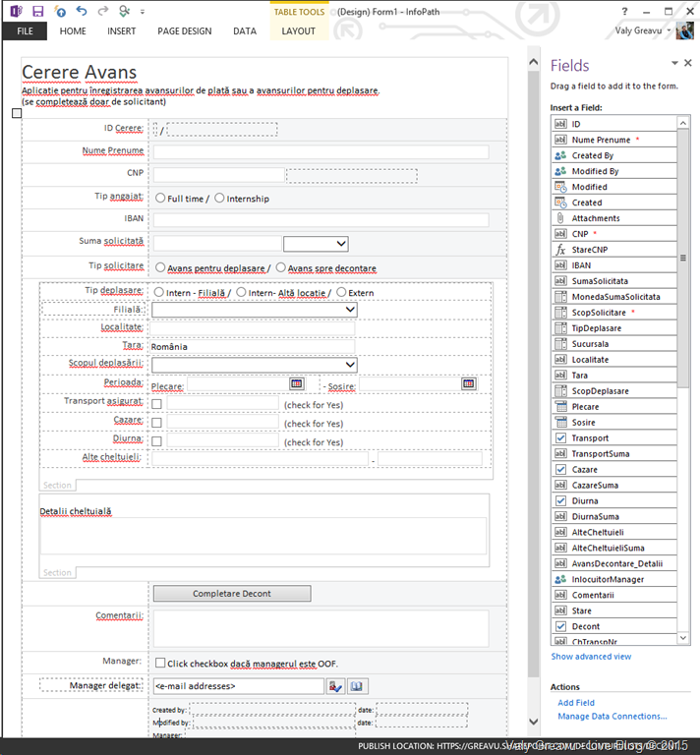
Task: Expand the Filială dropdown list
Action: (x=351, y=310)
